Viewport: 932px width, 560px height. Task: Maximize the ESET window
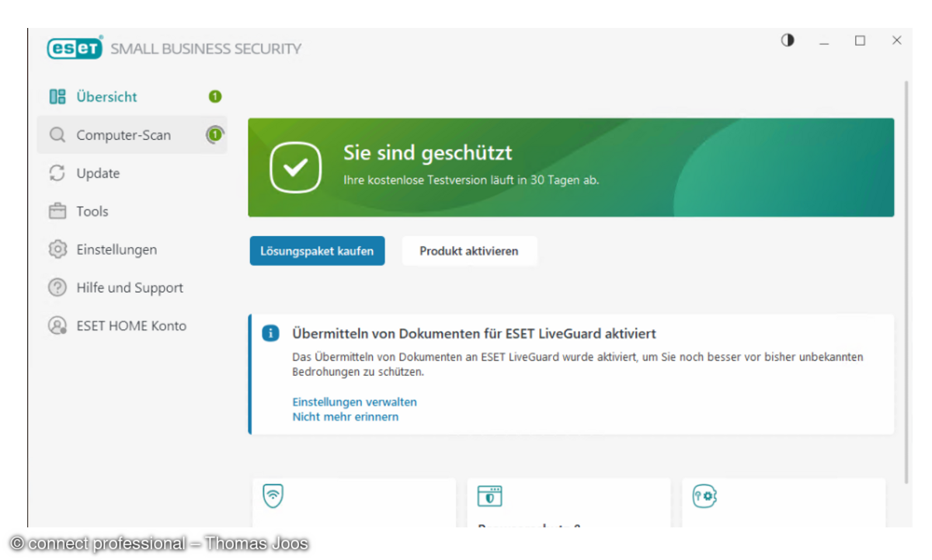point(860,40)
